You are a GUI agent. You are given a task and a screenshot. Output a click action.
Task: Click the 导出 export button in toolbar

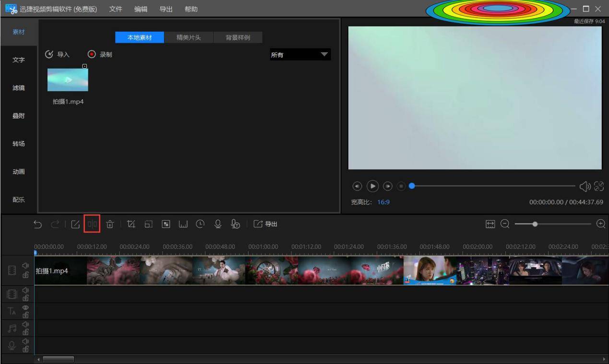pyautogui.click(x=265, y=224)
